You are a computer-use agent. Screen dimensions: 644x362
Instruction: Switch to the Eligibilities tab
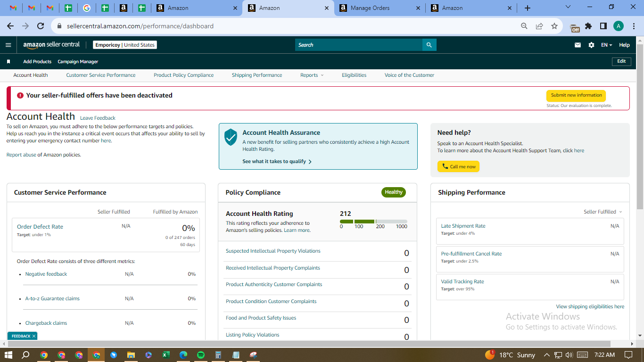(x=354, y=75)
